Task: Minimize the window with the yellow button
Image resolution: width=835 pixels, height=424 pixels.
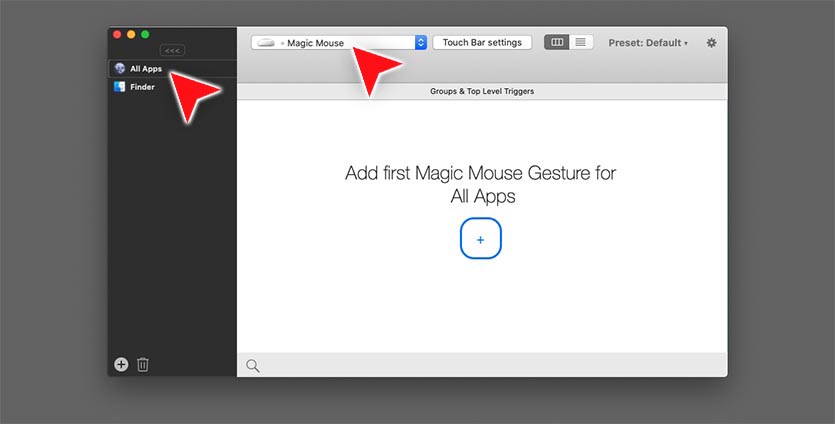Action: [131, 35]
